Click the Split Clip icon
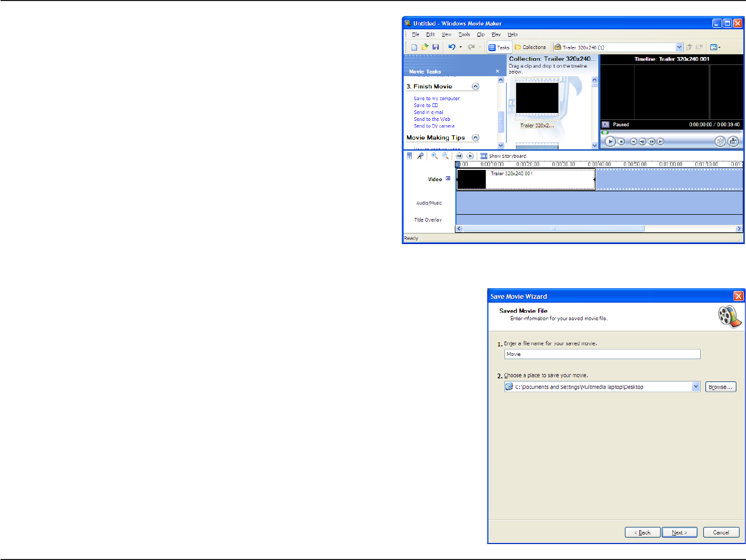 tap(720, 141)
